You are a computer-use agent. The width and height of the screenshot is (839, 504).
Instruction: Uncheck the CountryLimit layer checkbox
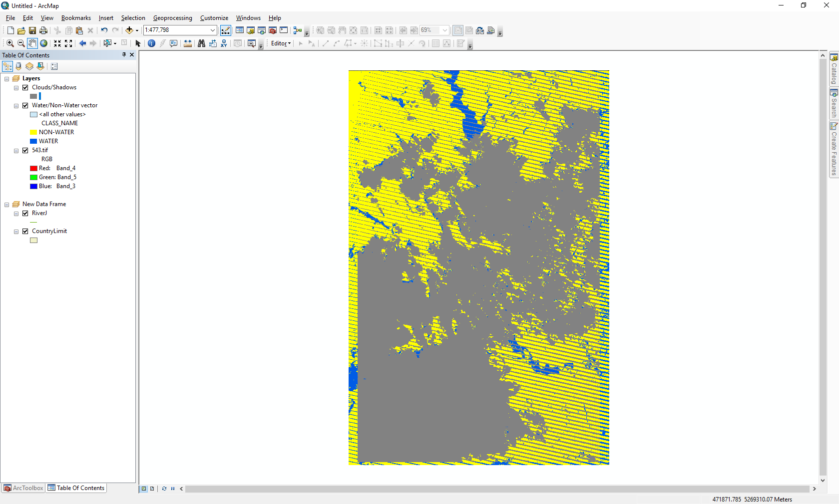[x=25, y=231]
